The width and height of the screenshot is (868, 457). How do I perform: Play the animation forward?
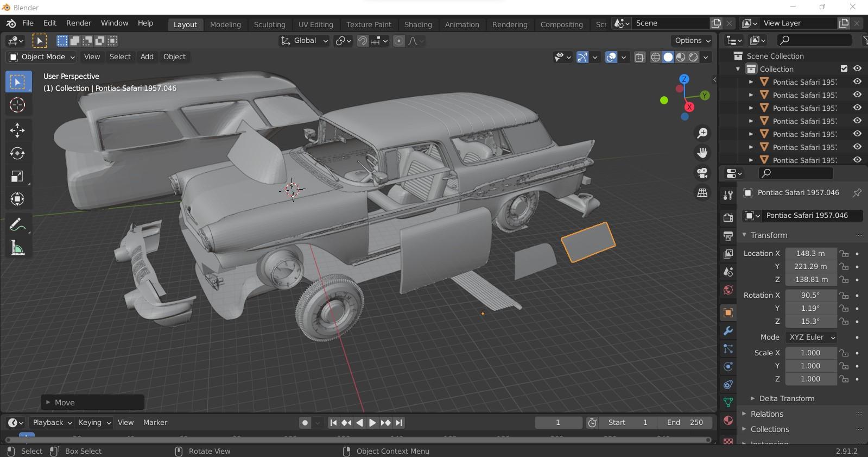[x=372, y=423]
